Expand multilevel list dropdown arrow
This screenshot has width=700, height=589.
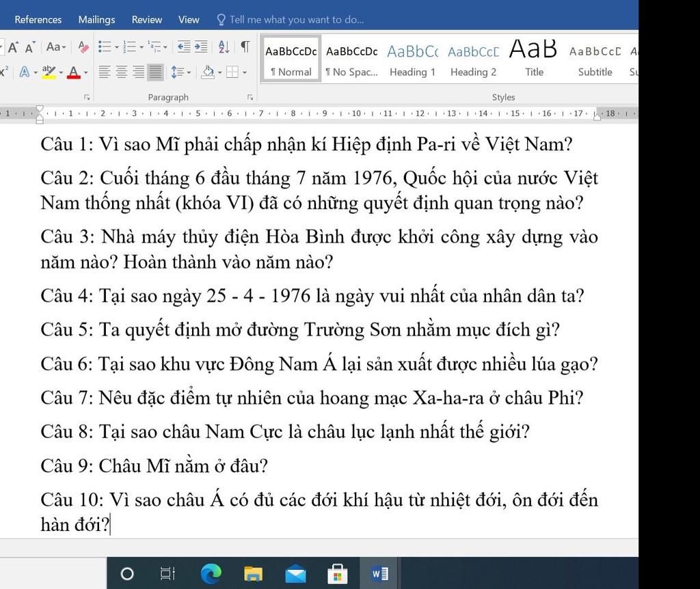tap(165, 47)
